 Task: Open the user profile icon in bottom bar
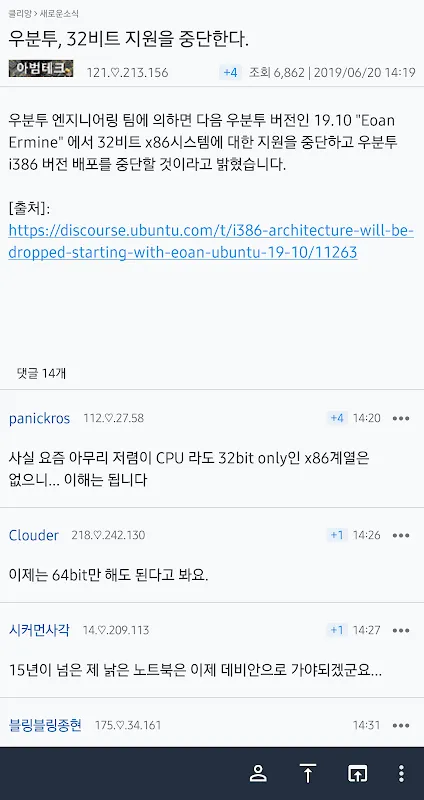tap(258, 773)
